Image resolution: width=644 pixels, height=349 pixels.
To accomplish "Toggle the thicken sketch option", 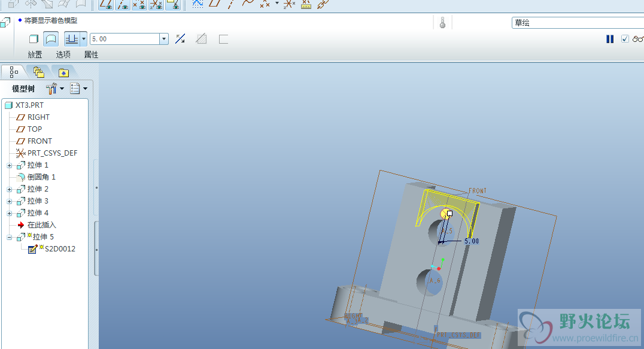I will tap(223, 39).
